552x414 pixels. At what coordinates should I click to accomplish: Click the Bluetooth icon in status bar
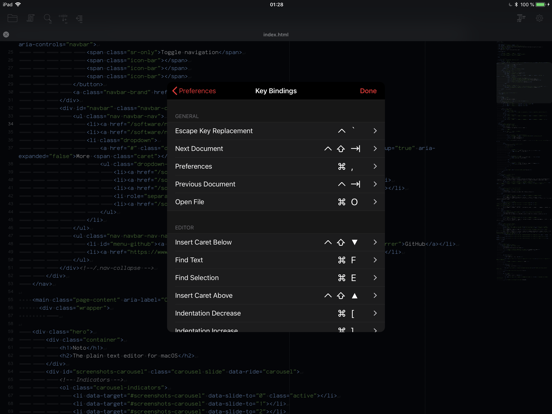(516, 5)
